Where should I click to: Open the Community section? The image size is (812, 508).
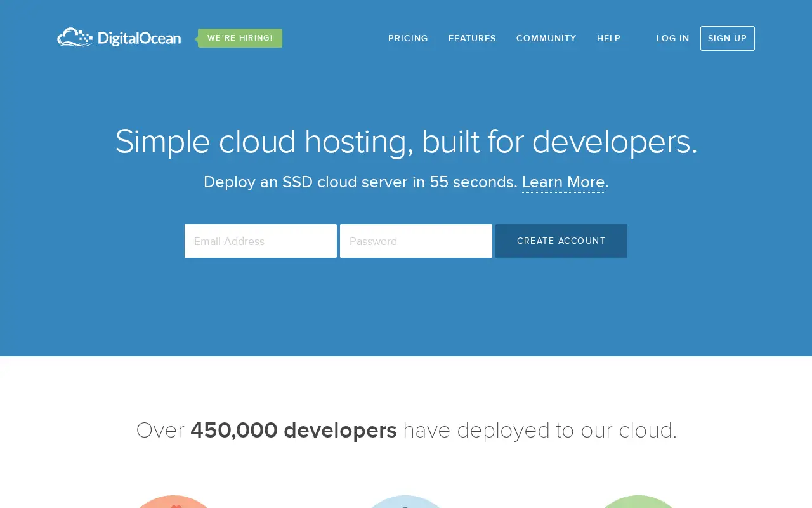(546, 38)
